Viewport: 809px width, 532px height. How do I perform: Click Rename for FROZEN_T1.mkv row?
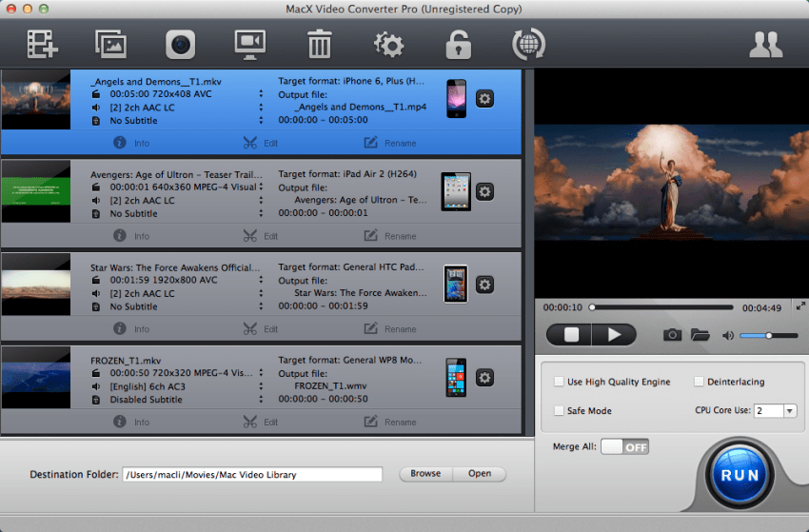tap(390, 421)
